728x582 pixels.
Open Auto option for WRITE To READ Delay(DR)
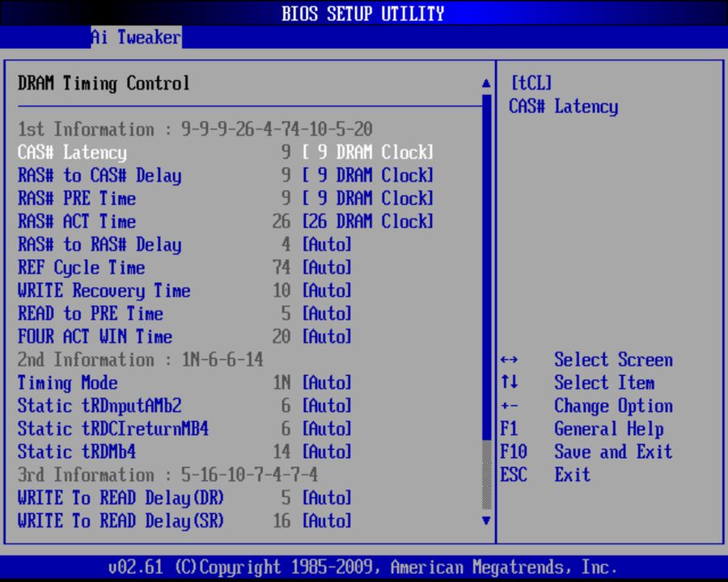(327, 498)
